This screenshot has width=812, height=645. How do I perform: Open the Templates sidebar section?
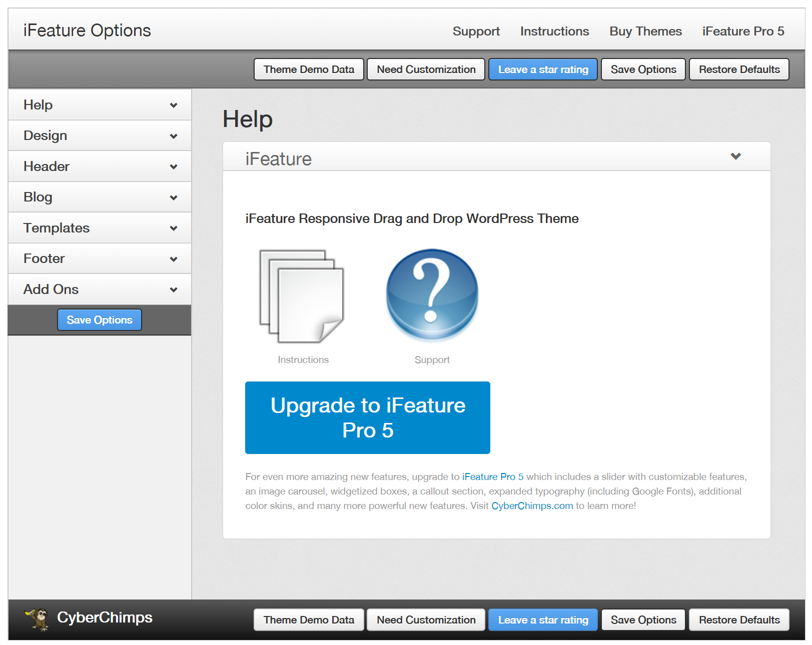100,228
